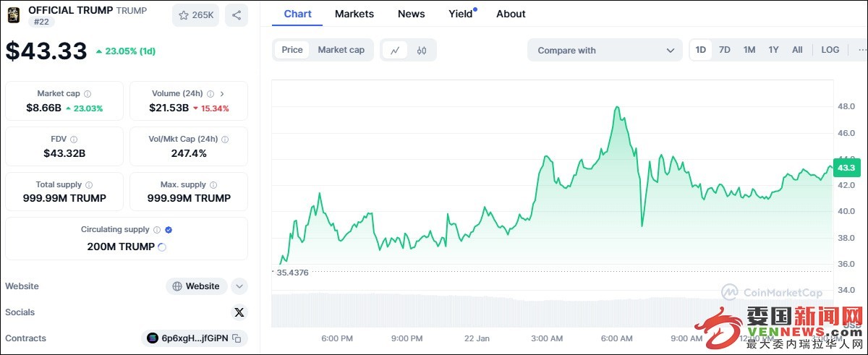This screenshot has width=868, height=355.
Task: Click the 43.3 current price chart label
Action: pyautogui.click(x=847, y=168)
